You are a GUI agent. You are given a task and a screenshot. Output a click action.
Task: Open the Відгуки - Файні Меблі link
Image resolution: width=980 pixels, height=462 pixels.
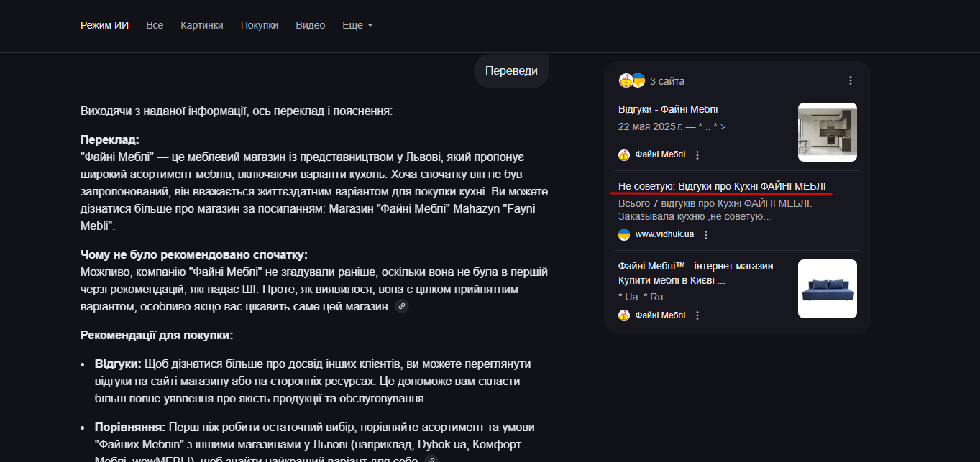tap(668, 109)
